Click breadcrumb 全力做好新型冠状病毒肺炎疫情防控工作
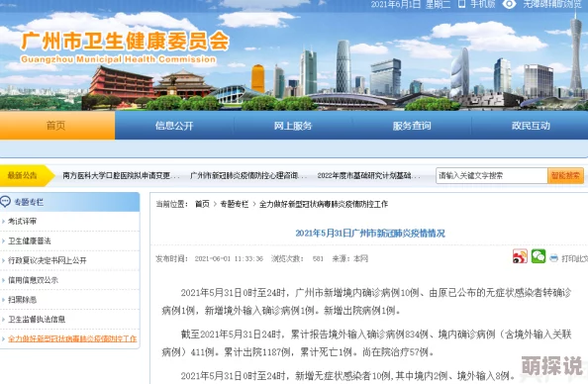This screenshot has height=384, width=588. pos(324,204)
